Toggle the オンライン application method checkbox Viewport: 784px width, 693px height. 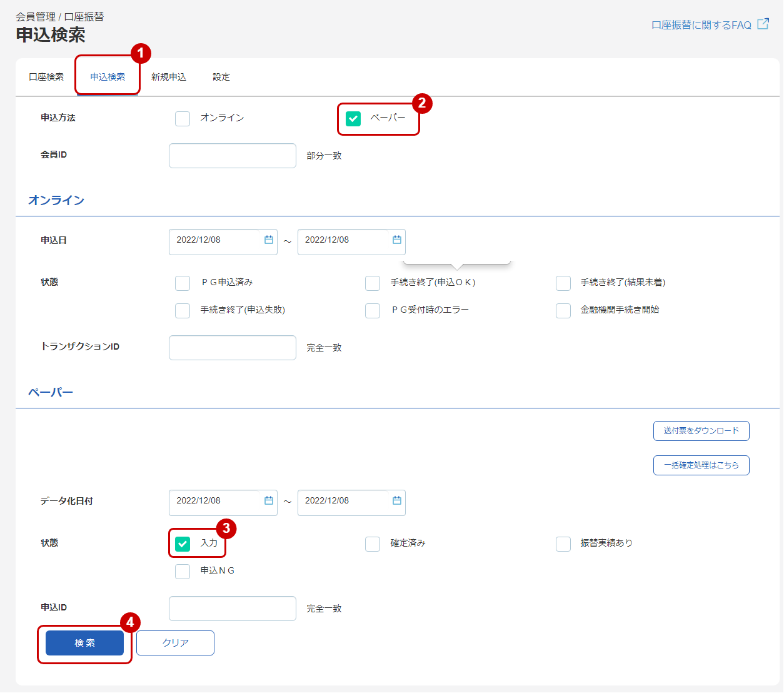pos(183,119)
